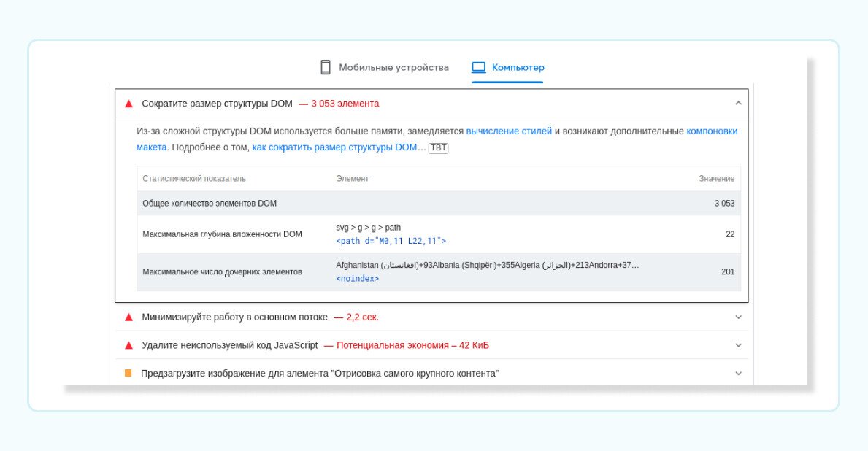Click the mobile phone icon
Screen dimensions: 868x451
[326, 68]
